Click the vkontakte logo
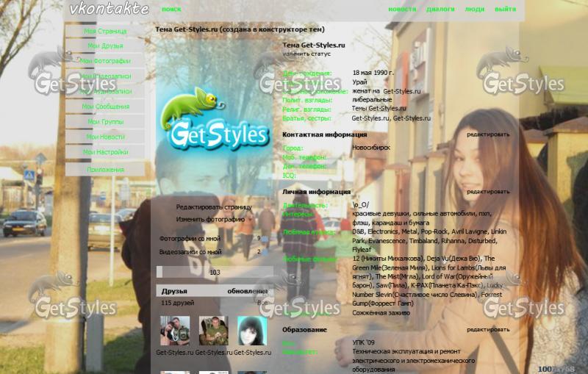This screenshot has height=374, width=588. 109,9
